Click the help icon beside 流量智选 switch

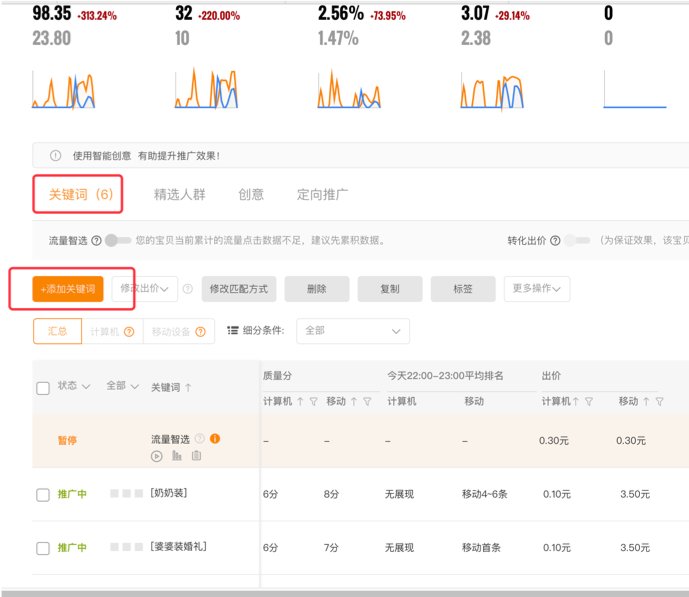(96, 240)
